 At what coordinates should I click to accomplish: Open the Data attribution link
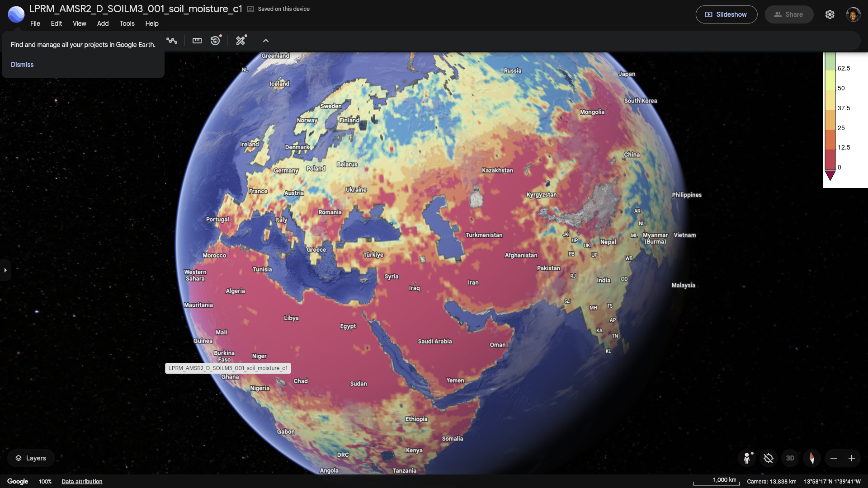coord(82,482)
